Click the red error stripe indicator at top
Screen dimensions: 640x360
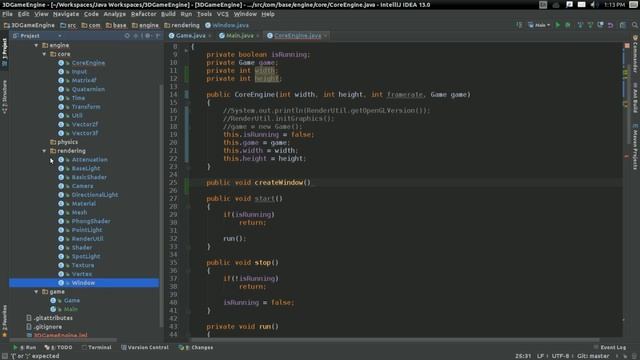(627, 45)
